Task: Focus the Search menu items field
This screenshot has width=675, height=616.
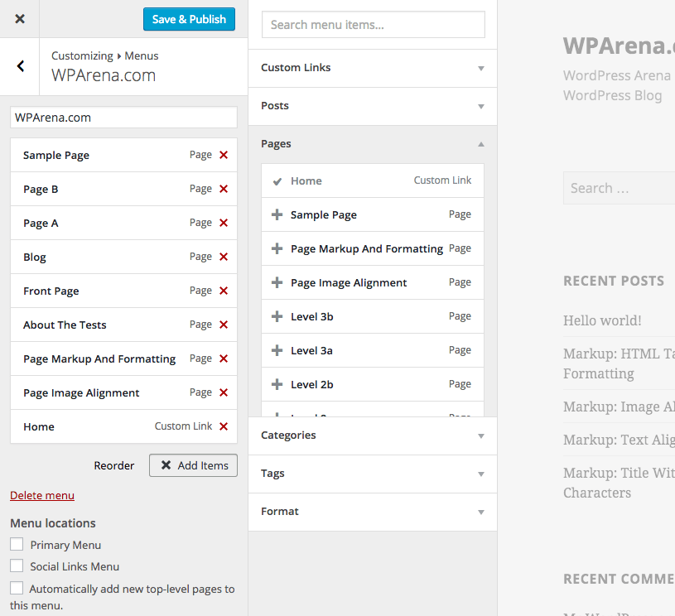Action: [374, 25]
